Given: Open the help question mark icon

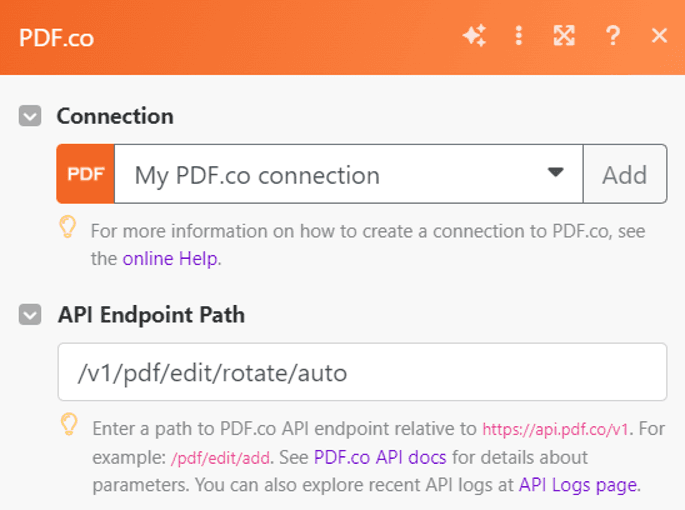Looking at the screenshot, I should point(613,36).
